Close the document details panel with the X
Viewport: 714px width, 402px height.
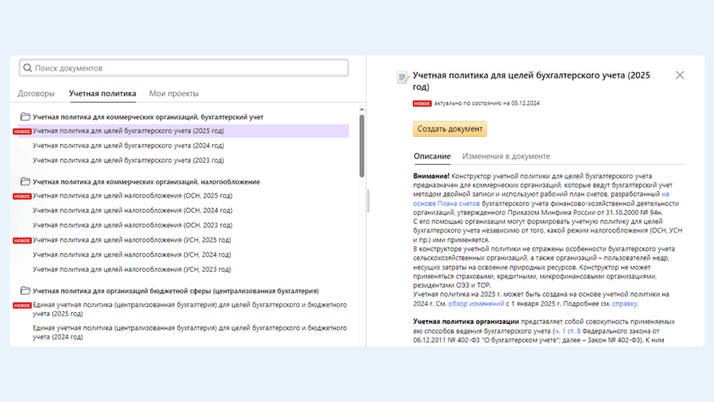tap(680, 75)
